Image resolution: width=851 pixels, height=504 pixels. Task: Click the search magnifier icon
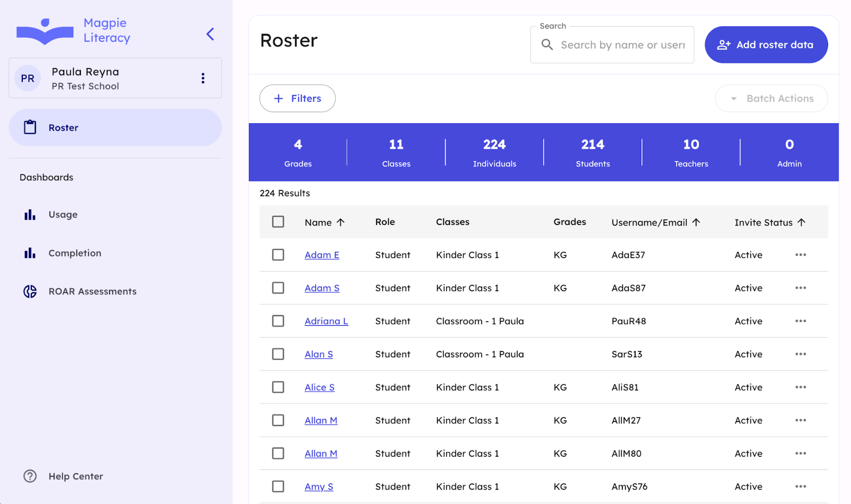point(547,45)
